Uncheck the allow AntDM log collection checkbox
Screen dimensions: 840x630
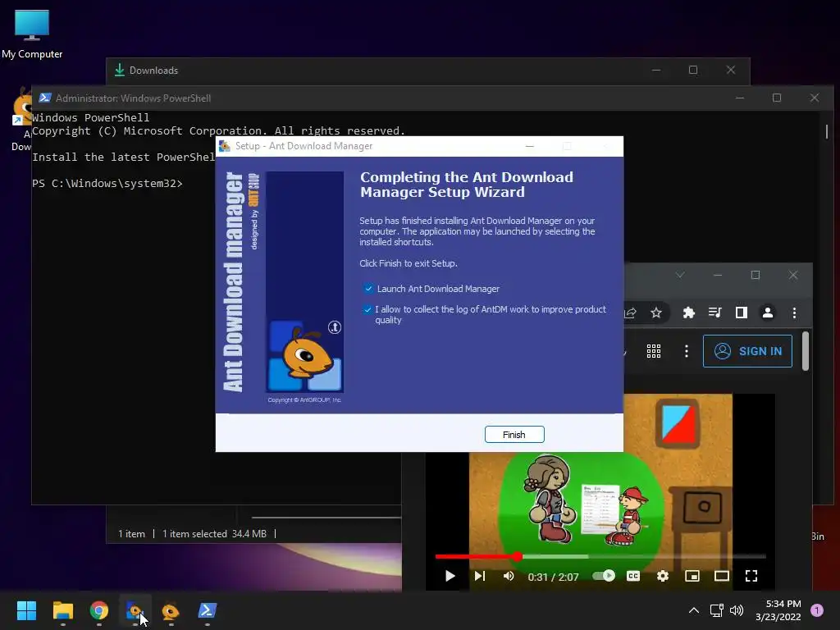pyautogui.click(x=367, y=309)
